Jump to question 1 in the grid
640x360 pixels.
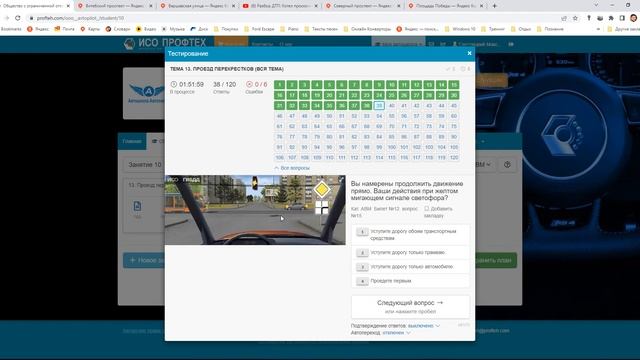(x=280, y=84)
